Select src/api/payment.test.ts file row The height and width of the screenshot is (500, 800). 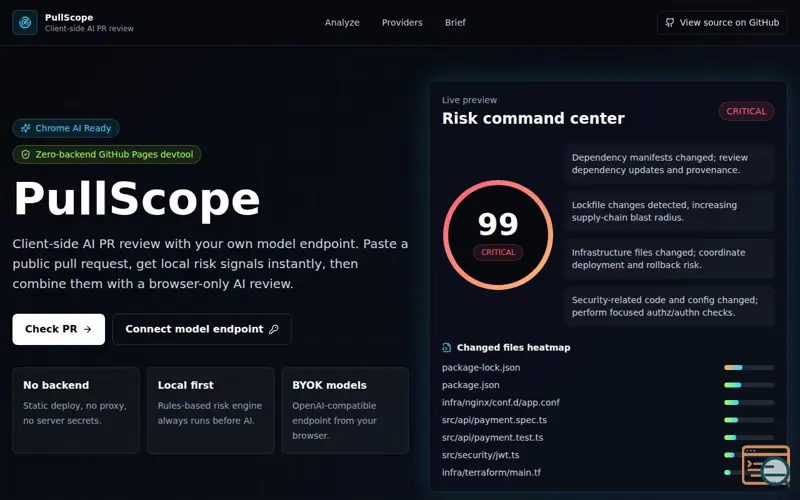point(608,437)
